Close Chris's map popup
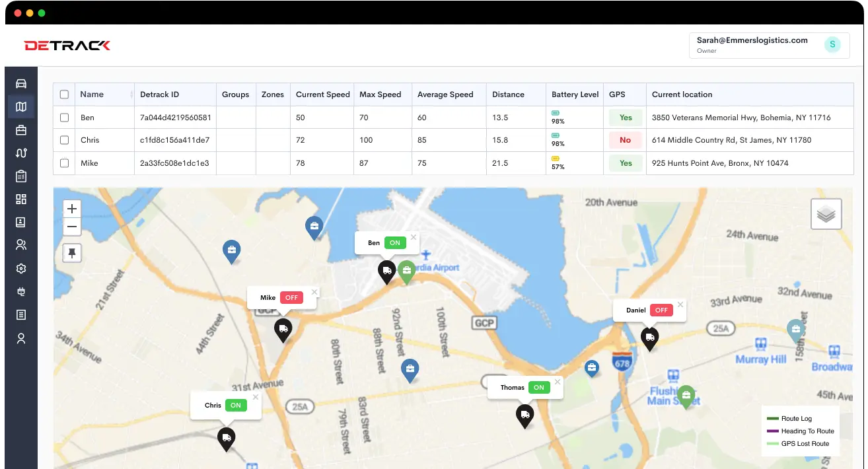 click(256, 398)
